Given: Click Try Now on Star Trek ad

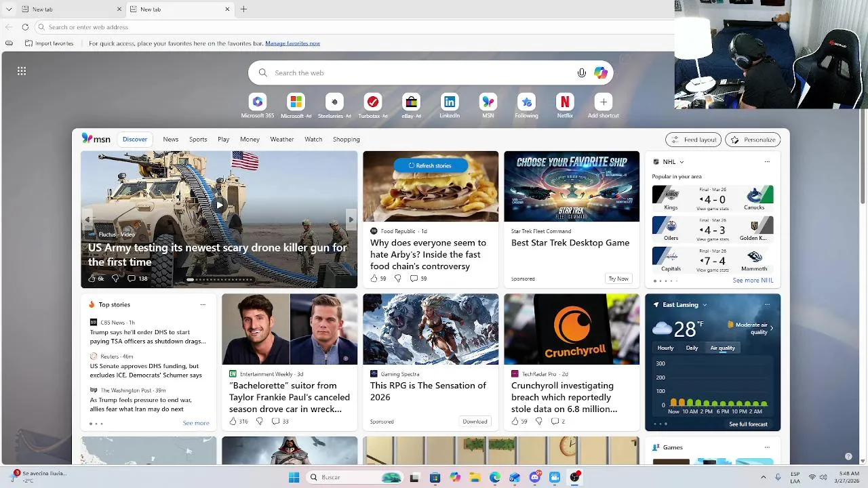Looking at the screenshot, I should (x=618, y=279).
